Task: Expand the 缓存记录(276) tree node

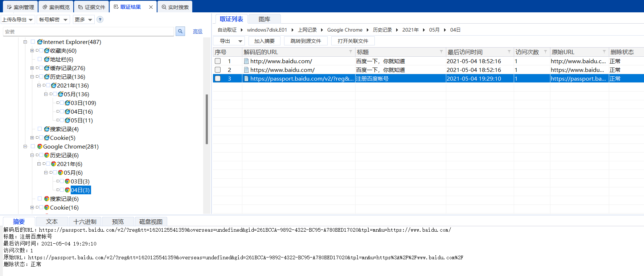Action: 32,68
